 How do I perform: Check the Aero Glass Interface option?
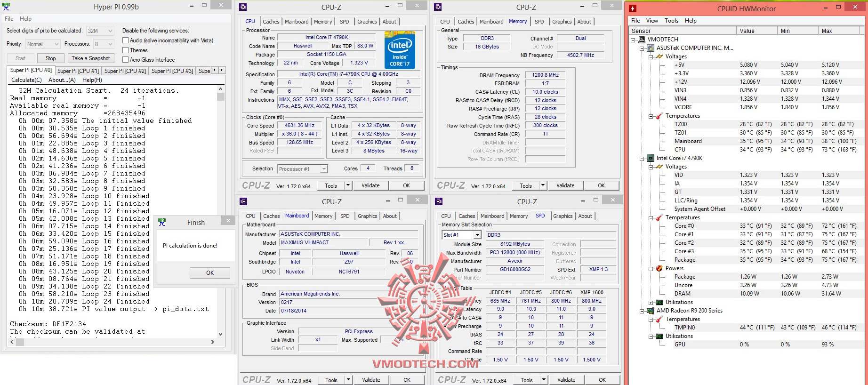point(126,59)
